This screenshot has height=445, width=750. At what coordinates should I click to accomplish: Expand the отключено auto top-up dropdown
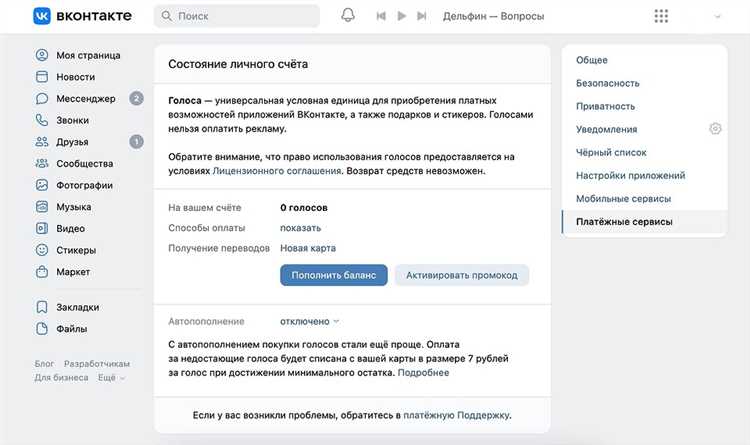click(309, 321)
